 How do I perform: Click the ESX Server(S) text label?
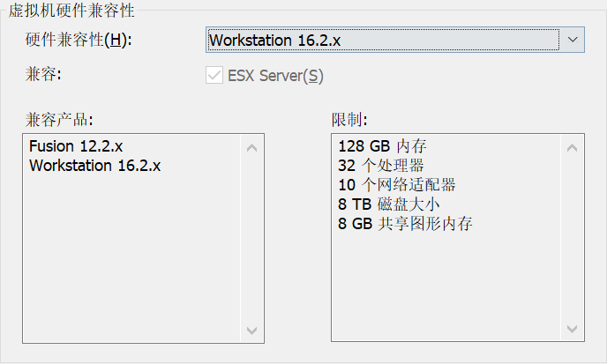click(276, 76)
